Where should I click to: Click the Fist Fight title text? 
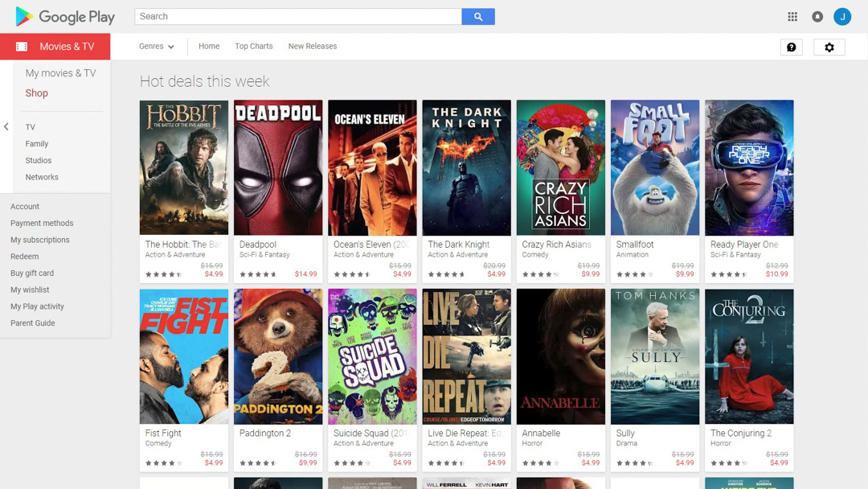162,433
